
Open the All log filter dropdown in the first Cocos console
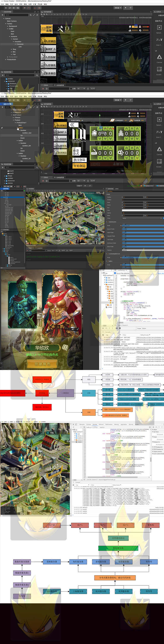[81, 89]
